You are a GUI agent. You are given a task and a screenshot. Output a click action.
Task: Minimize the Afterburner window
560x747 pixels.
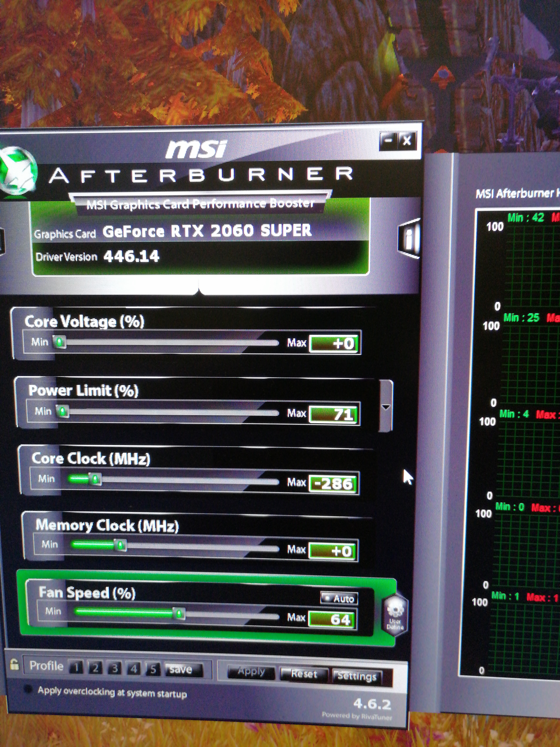388,141
